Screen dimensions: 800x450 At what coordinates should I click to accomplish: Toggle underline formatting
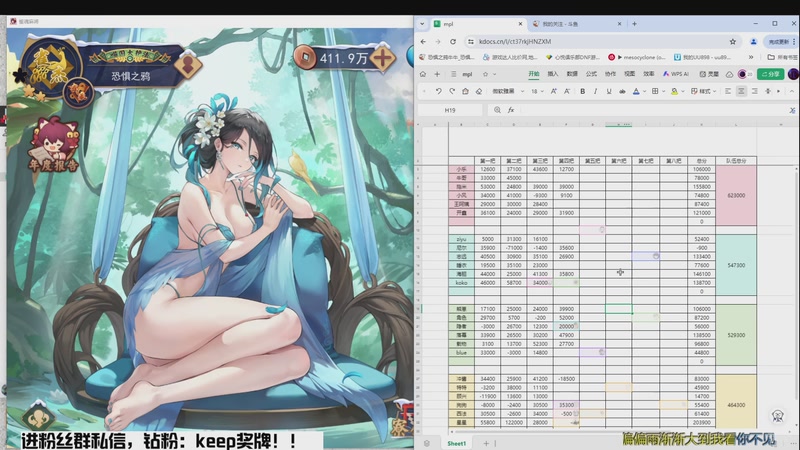click(609, 91)
